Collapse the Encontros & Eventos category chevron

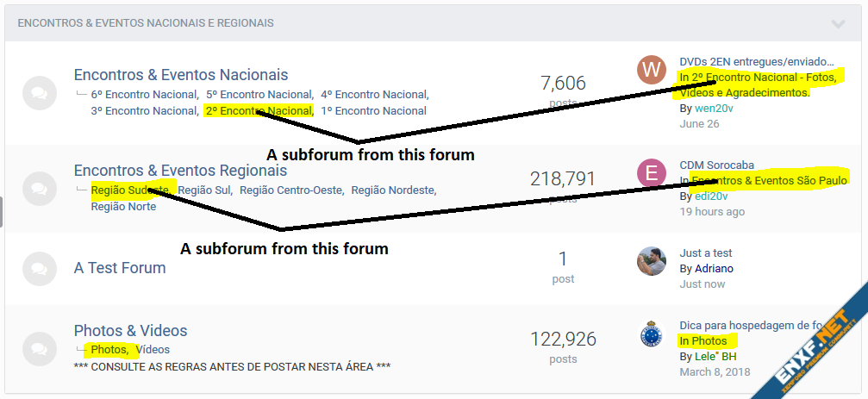(x=838, y=23)
